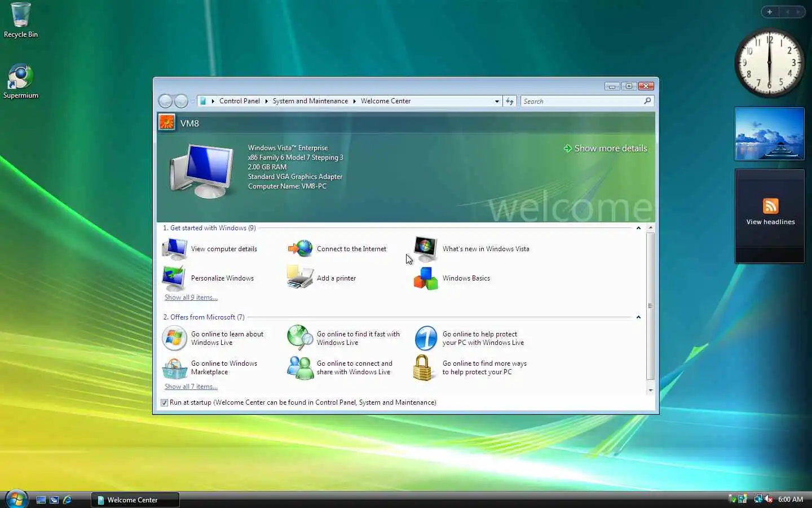Uncheck the Run at startup checkbox
Viewport: 812px width, 508px height.
[164, 402]
